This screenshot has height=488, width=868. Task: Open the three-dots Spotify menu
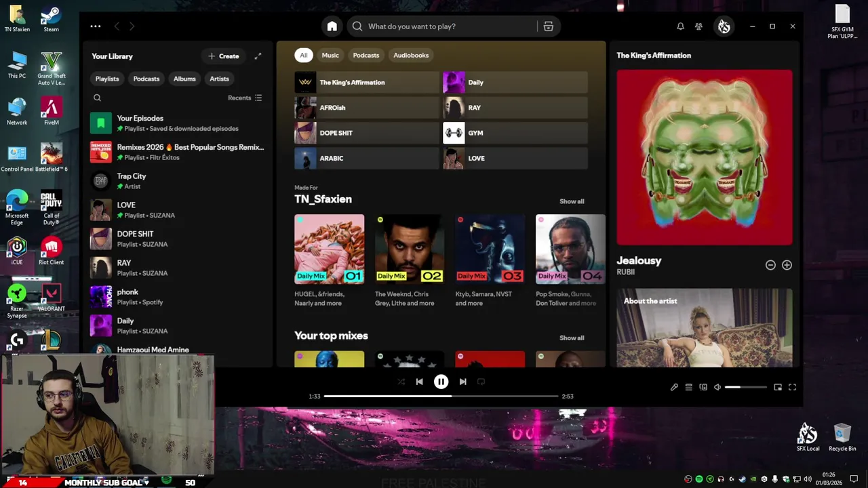tap(96, 26)
